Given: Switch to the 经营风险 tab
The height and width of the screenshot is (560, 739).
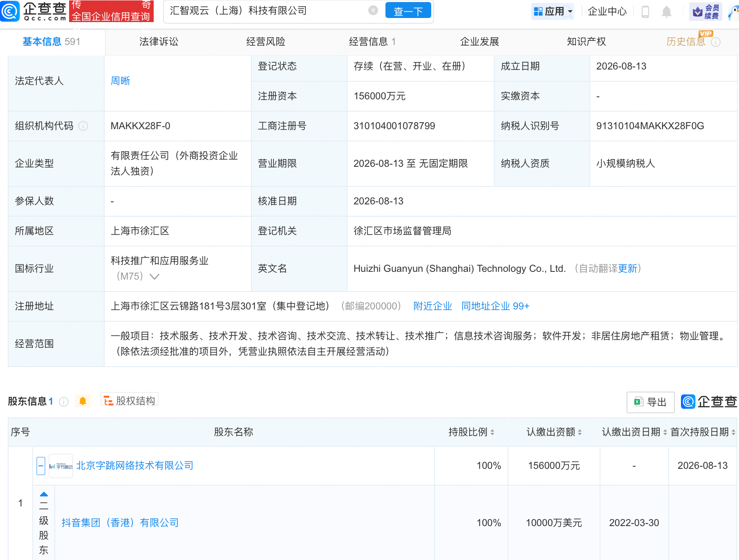Looking at the screenshot, I should pos(266,42).
